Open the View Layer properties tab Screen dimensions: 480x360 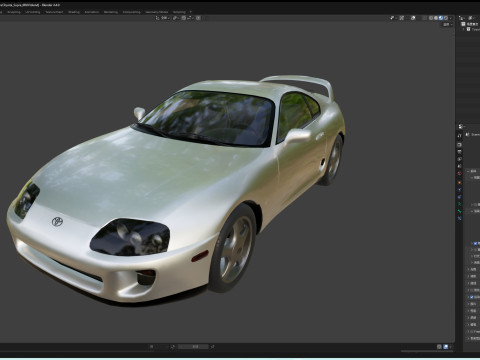tap(459, 159)
